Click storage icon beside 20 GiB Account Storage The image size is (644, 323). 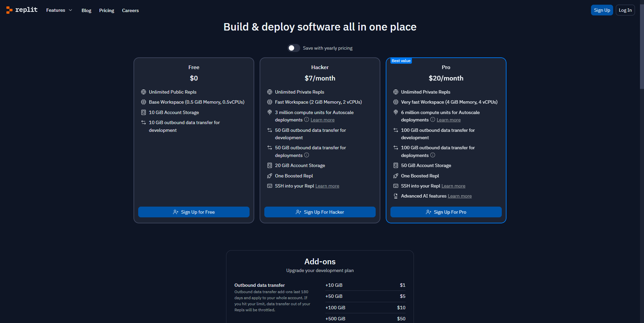click(x=270, y=165)
